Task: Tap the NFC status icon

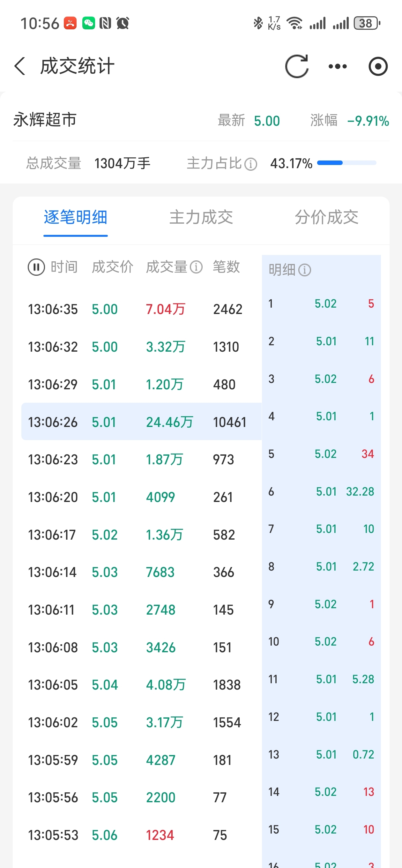Action: pyautogui.click(x=106, y=23)
